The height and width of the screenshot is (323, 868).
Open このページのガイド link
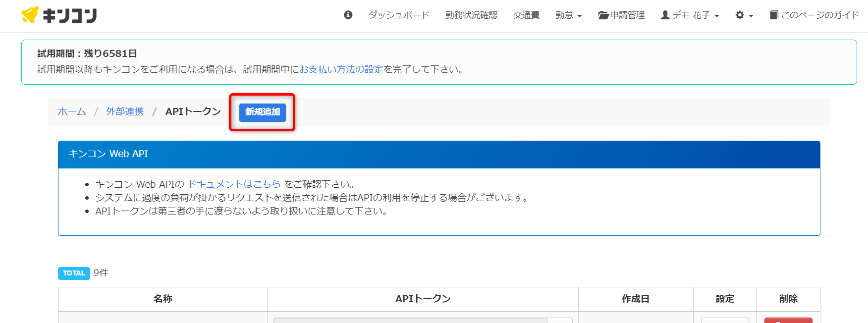click(814, 15)
